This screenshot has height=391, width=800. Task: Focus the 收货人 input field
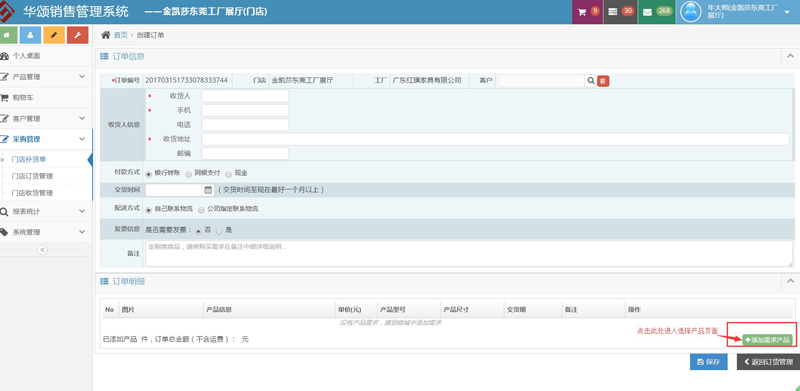click(x=245, y=96)
